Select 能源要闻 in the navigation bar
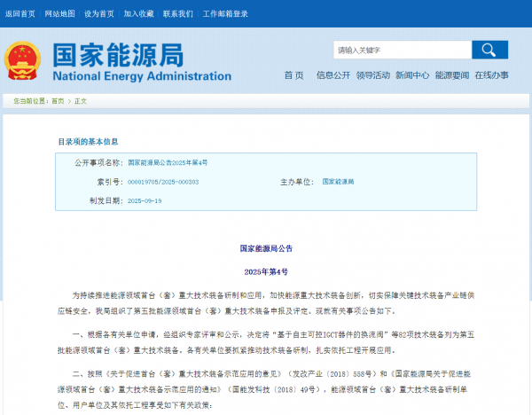The width and height of the screenshot is (532, 415). coord(452,75)
